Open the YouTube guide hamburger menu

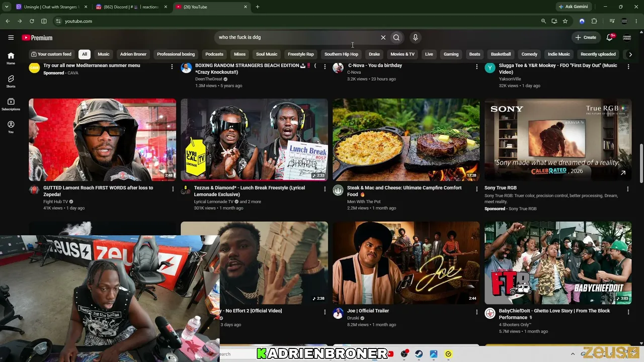point(11,38)
